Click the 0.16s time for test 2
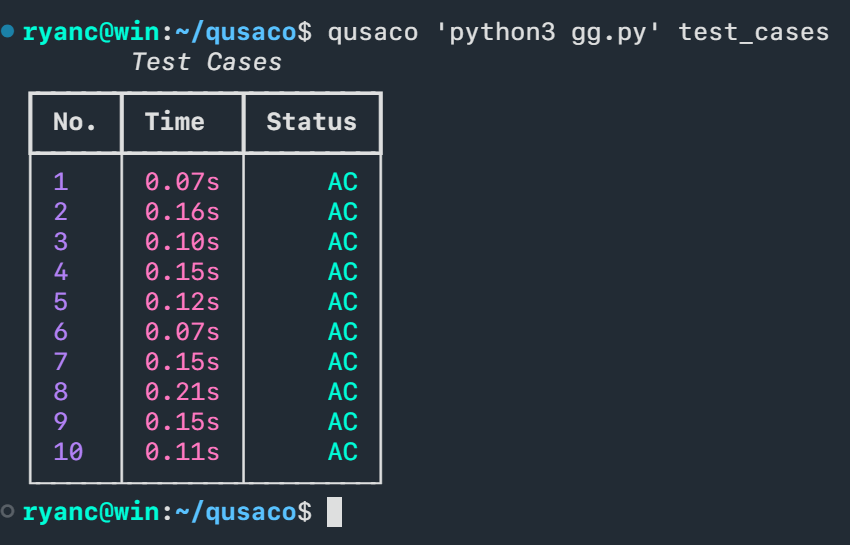 coord(182,212)
